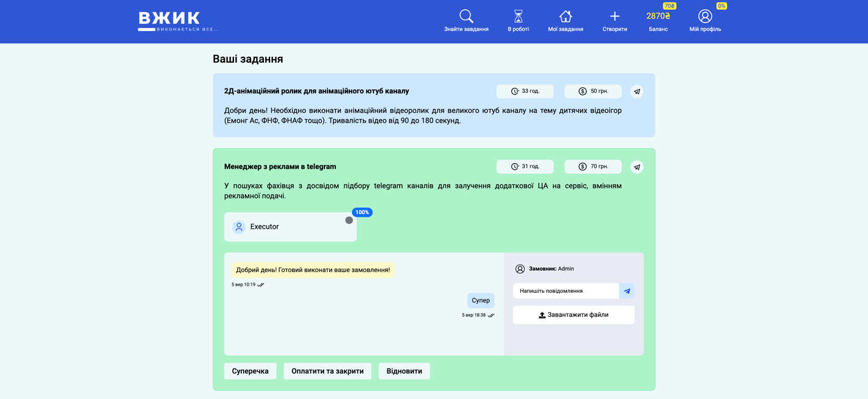This screenshot has height=399, width=868.
Task: Click the ВЖИК logo
Action: point(178,21)
